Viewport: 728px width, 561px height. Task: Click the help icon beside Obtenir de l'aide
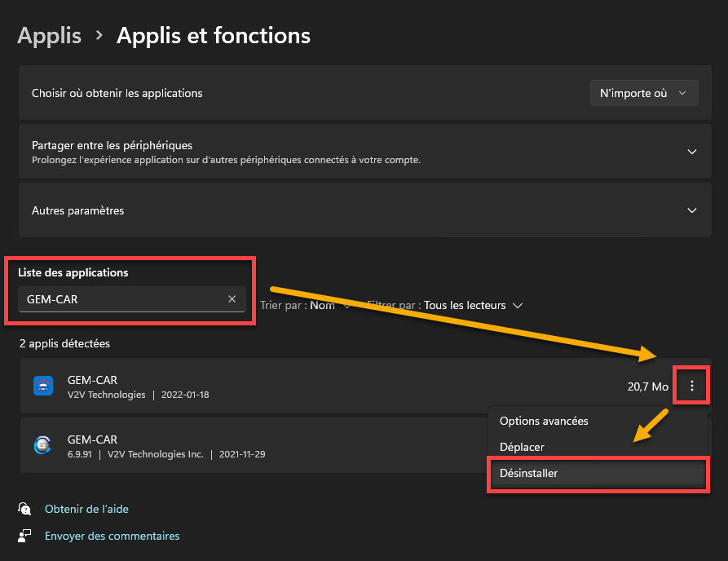coord(24,509)
